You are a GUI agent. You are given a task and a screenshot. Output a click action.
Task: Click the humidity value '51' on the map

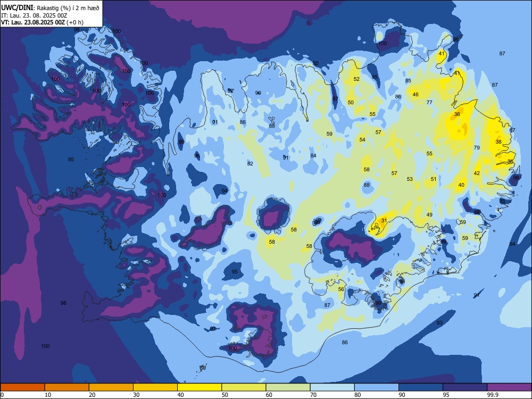pos(434,179)
